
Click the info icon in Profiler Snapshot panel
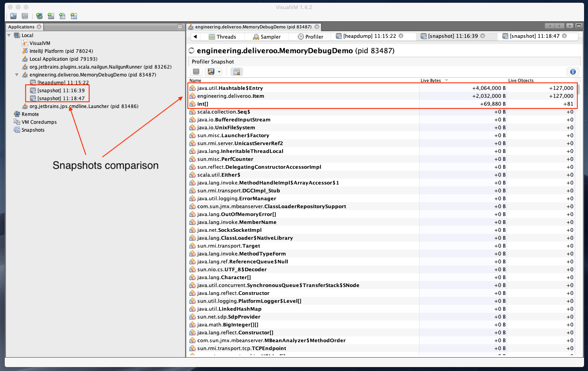tap(573, 71)
